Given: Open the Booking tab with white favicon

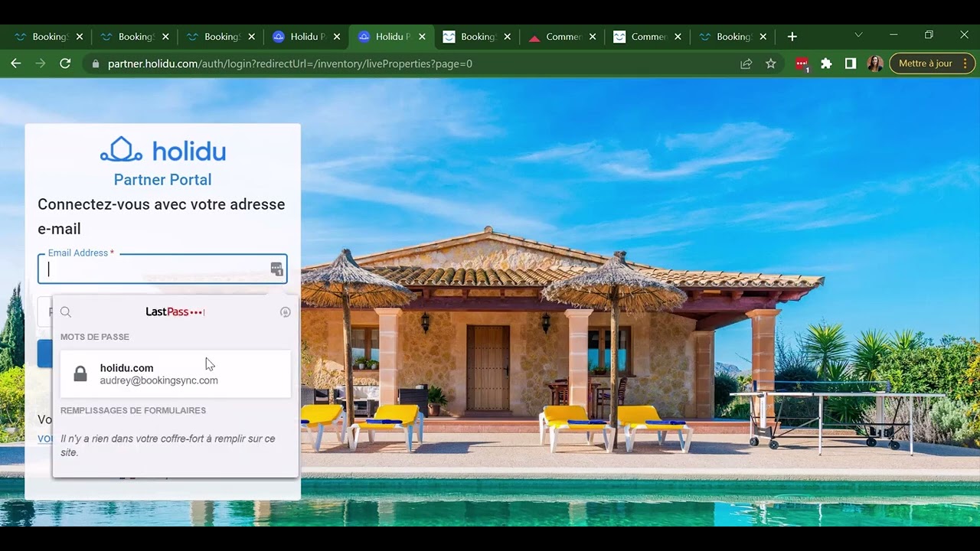Looking at the screenshot, I should click(x=476, y=37).
